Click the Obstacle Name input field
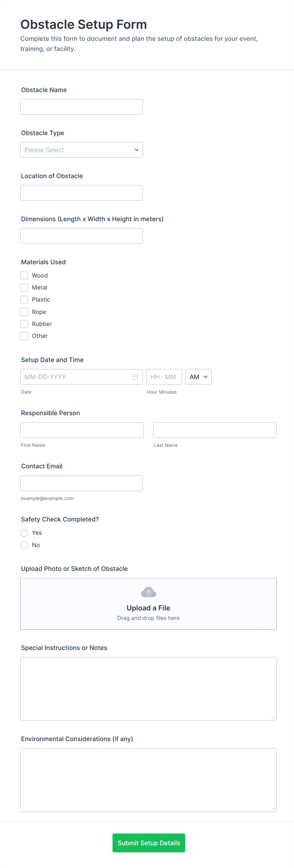Viewport: 294px width, 868px height. [x=82, y=106]
